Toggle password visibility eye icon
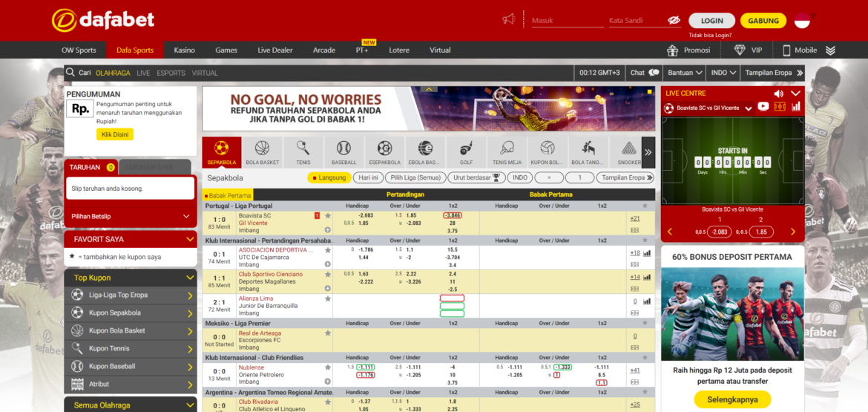The width and height of the screenshot is (868, 412). pos(674,21)
